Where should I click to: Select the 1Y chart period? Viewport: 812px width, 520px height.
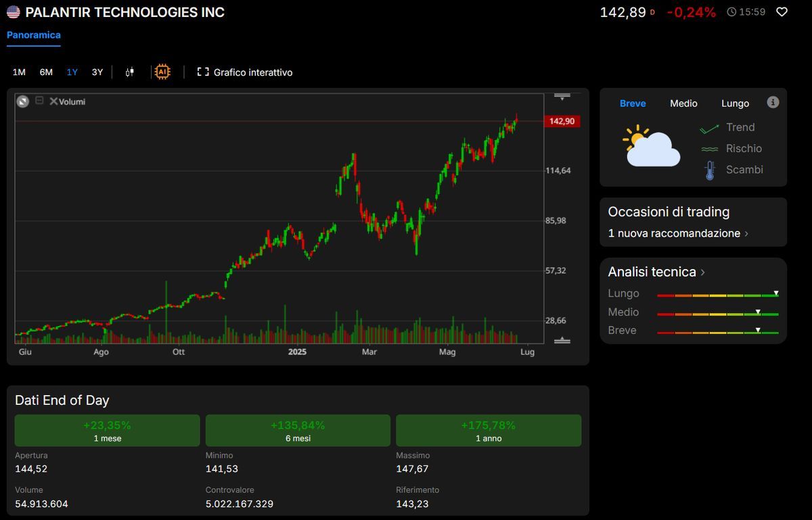72,72
